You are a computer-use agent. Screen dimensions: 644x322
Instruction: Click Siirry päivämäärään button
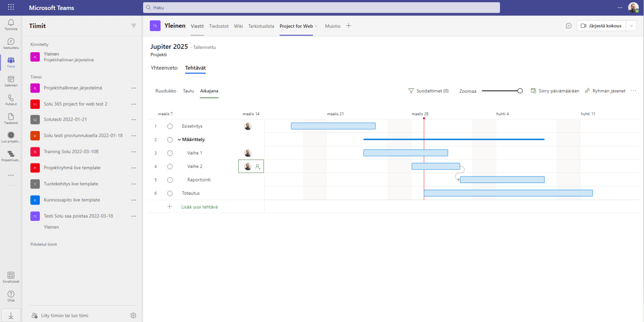click(x=555, y=91)
